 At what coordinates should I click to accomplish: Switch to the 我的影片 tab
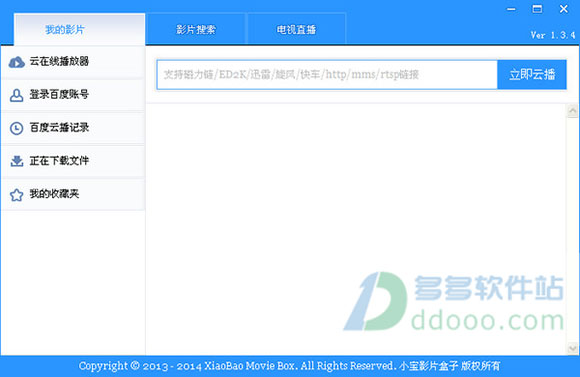tap(80, 29)
